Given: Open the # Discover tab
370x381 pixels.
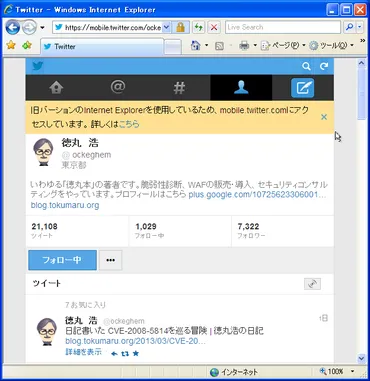Looking at the screenshot, I should point(179,88).
